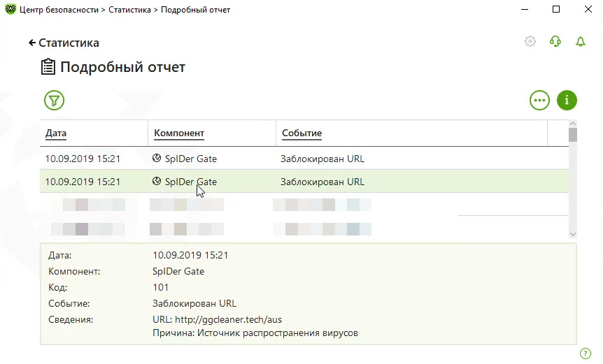
Task: Click the three-dots more options button
Action: click(x=539, y=101)
